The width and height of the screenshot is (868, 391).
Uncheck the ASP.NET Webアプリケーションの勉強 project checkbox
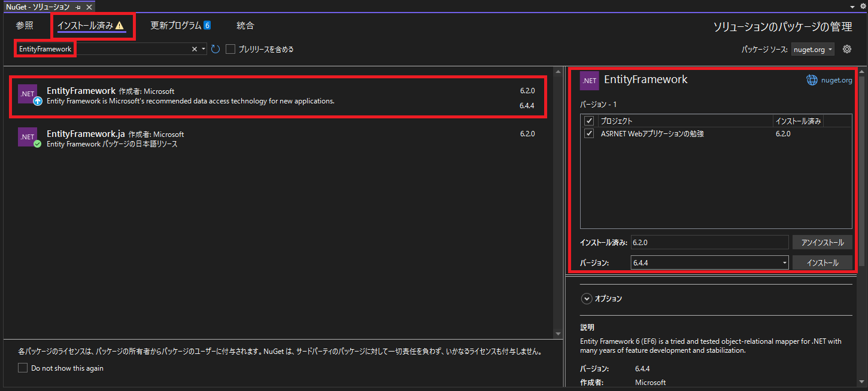[x=589, y=133]
